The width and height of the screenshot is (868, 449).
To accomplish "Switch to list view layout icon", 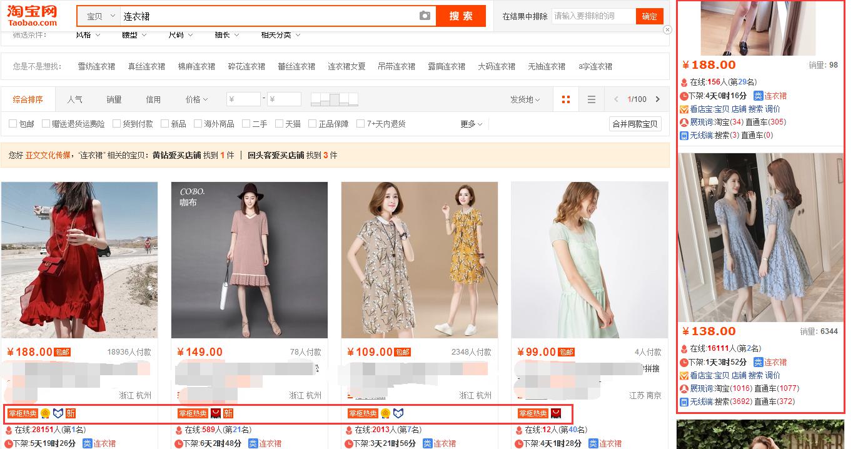I will point(592,99).
